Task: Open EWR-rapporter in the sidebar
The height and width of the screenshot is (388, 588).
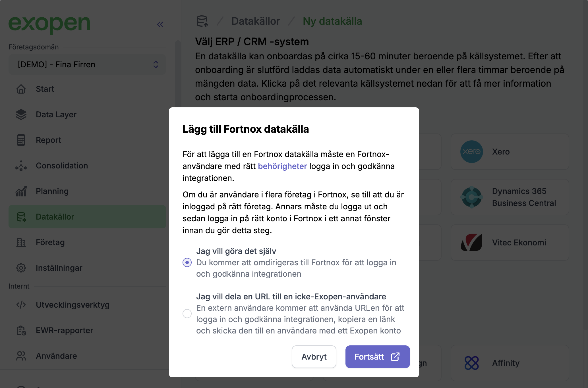Action: click(87, 330)
